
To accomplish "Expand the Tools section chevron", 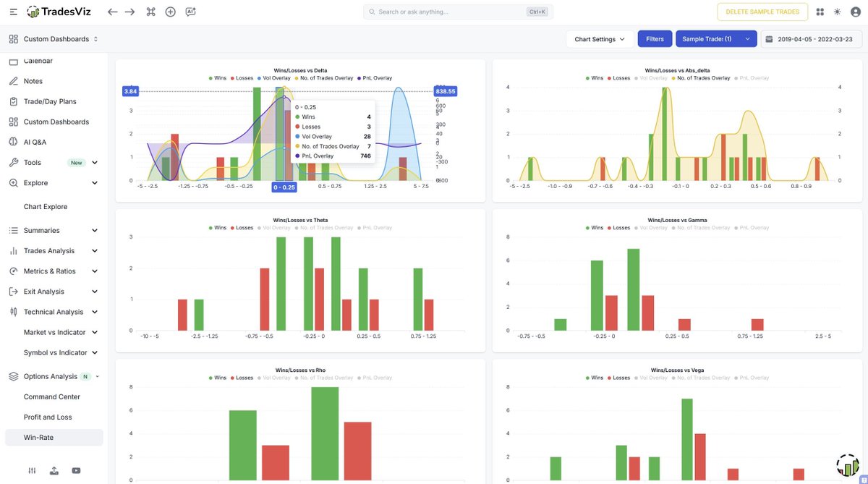I will (x=95, y=163).
